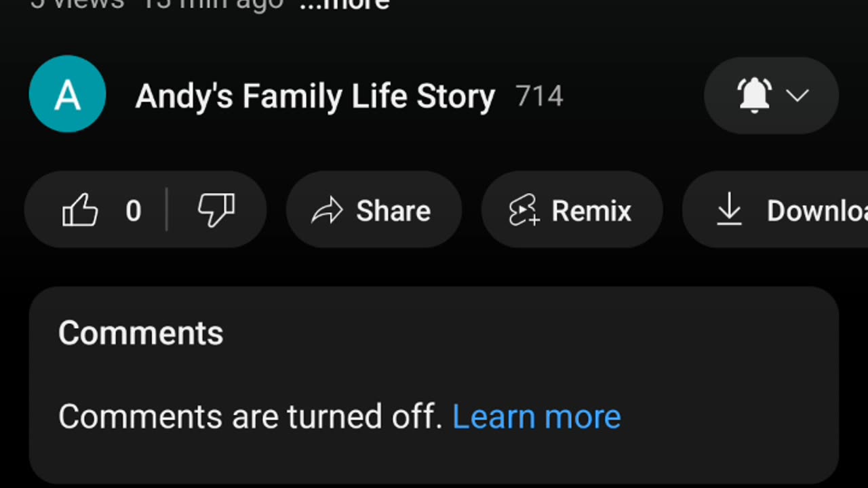
Task: Click the curved Share arrow icon
Action: tap(327, 211)
